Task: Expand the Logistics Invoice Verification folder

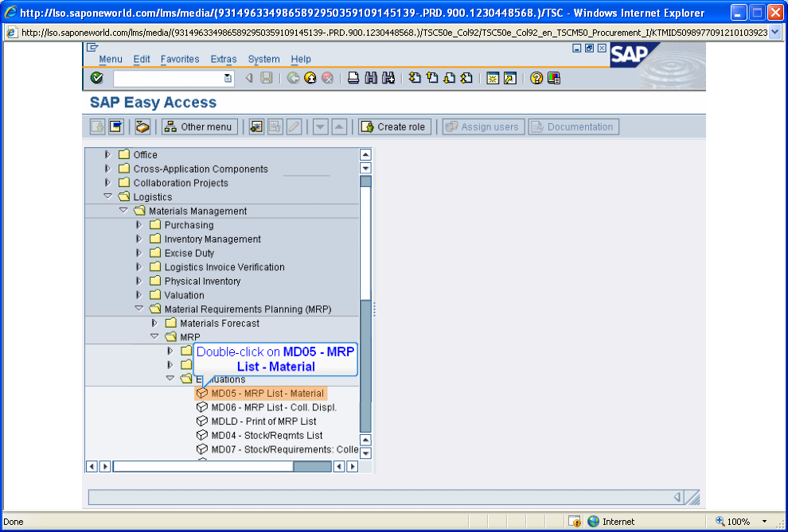Action: coord(139,267)
